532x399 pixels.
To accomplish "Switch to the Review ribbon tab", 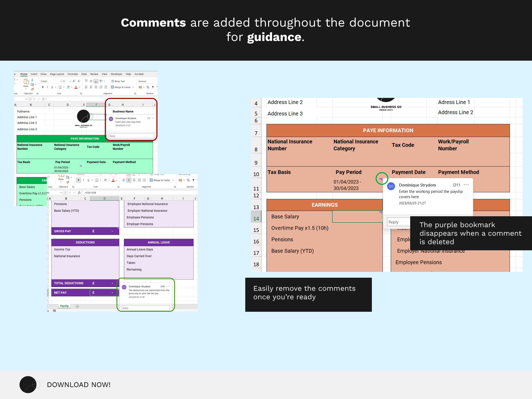I will pos(94,74).
